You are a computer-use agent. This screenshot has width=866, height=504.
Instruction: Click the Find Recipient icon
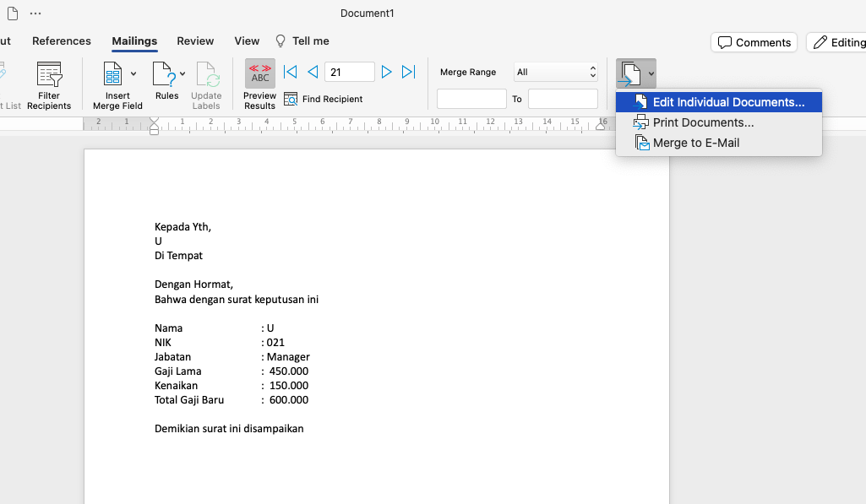pos(291,99)
